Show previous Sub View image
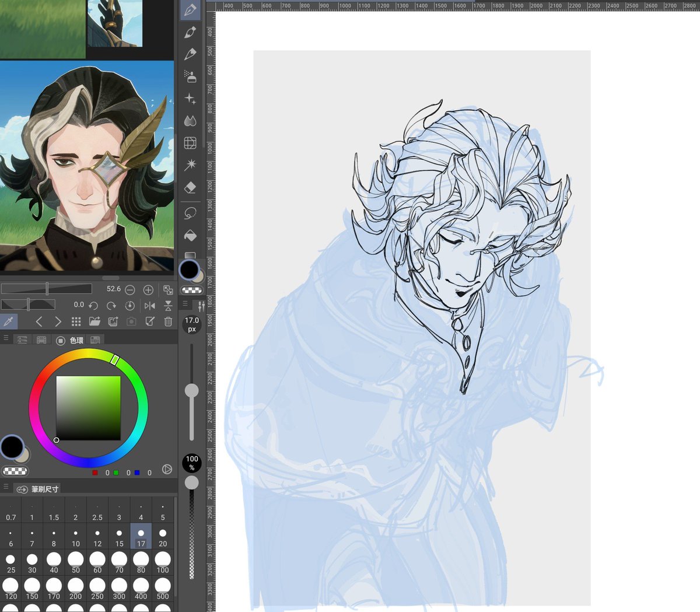The height and width of the screenshot is (612, 700). point(39,321)
